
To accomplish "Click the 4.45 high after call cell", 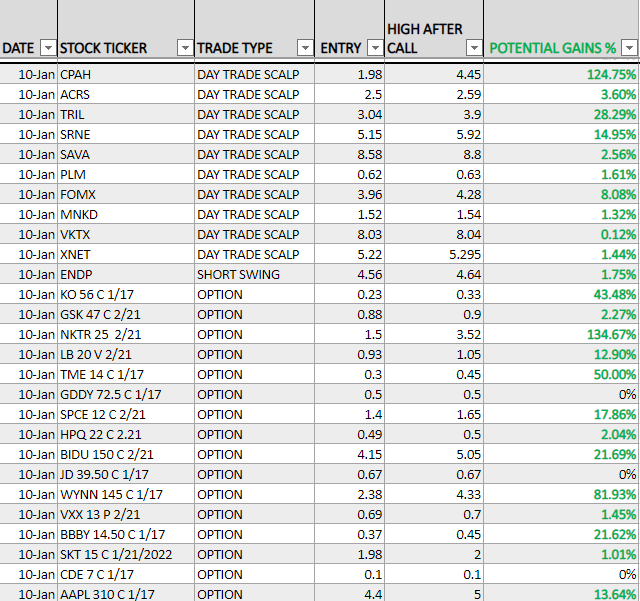I will pos(434,74).
